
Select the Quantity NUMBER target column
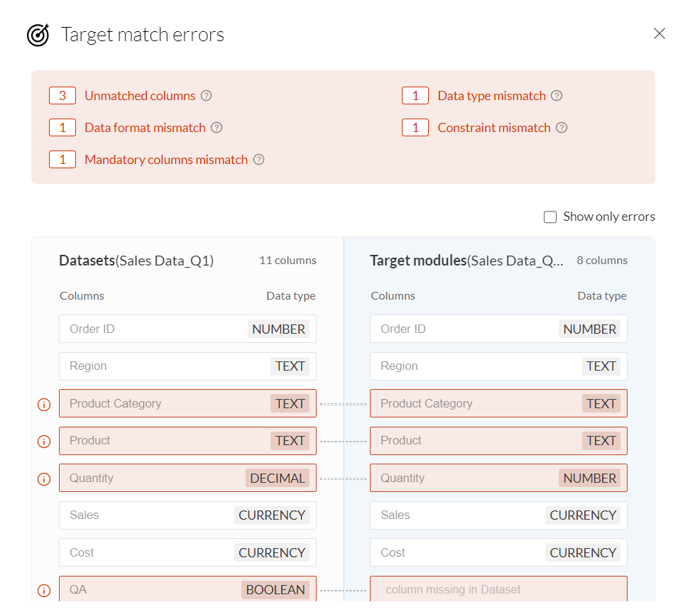[498, 478]
